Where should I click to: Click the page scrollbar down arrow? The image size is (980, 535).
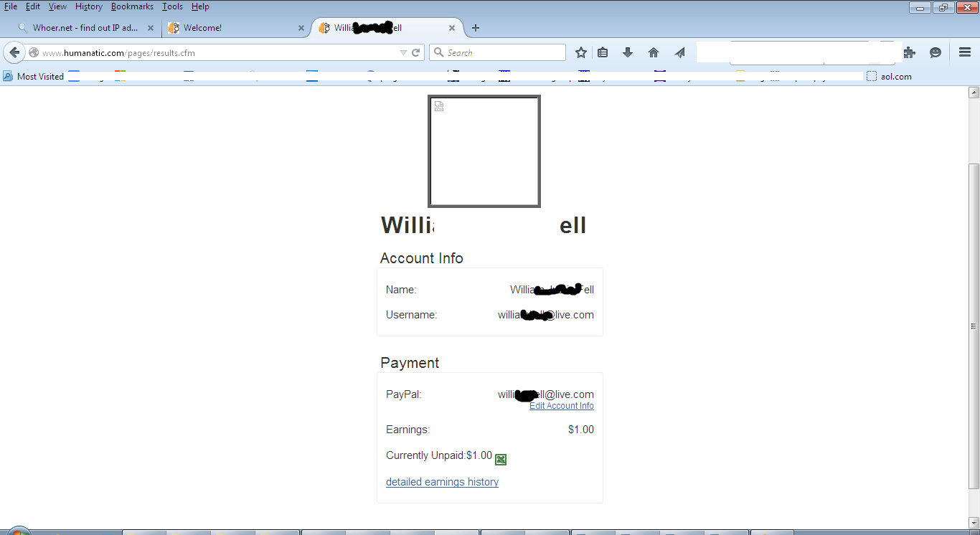[x=974, y=523]
